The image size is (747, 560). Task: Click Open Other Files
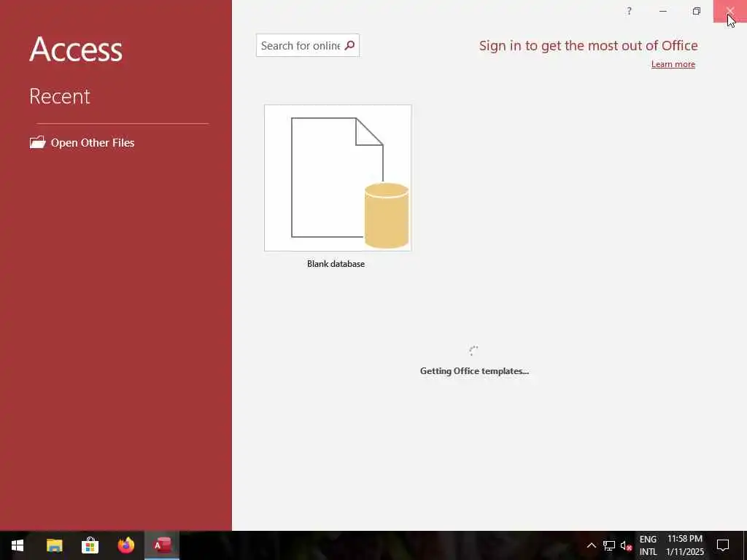click(x=93, y=143)
